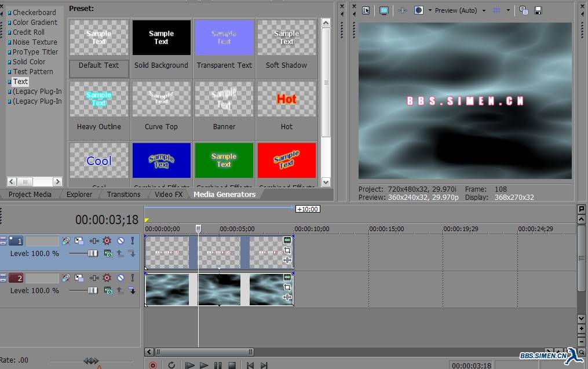Click timeline scroll left arrow
Screen dimensions: 588x369
[149, 352]
